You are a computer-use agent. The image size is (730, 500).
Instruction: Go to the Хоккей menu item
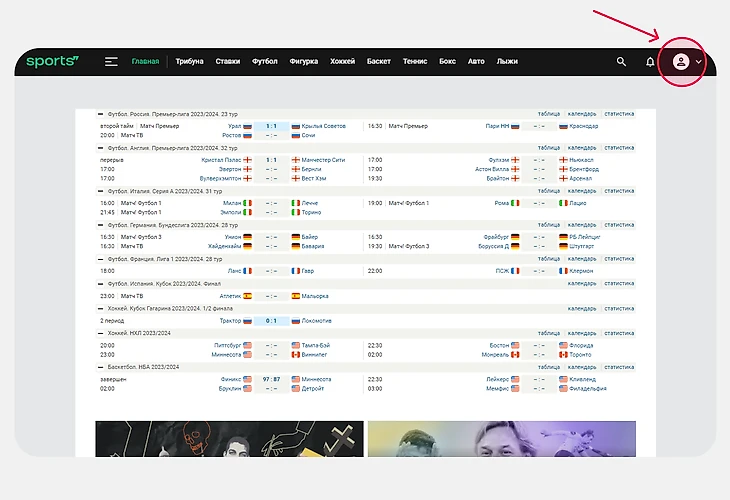tap(343, 62)
